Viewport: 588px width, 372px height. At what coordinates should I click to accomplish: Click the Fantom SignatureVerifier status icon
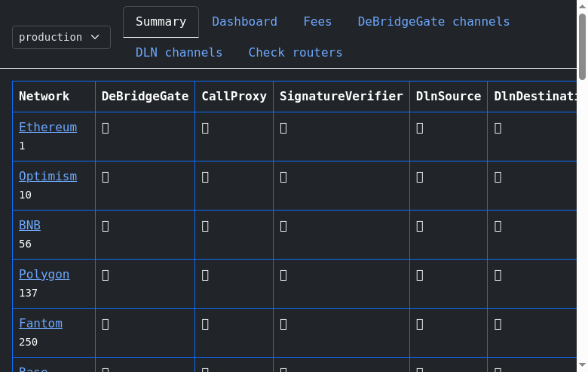pyautogui.click(x=283, y=324)
